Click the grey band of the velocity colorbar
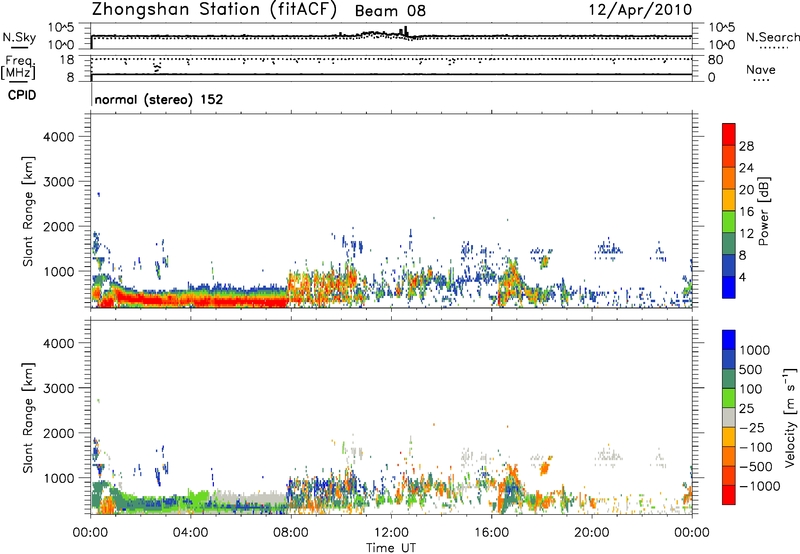This screenshot has width=800, height=554. click(729, 417)
